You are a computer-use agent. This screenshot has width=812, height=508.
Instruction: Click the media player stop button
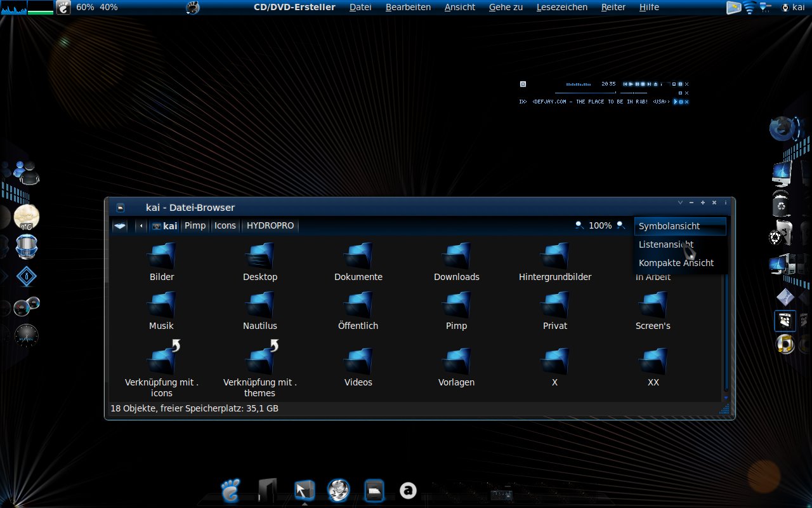point(643,84)
